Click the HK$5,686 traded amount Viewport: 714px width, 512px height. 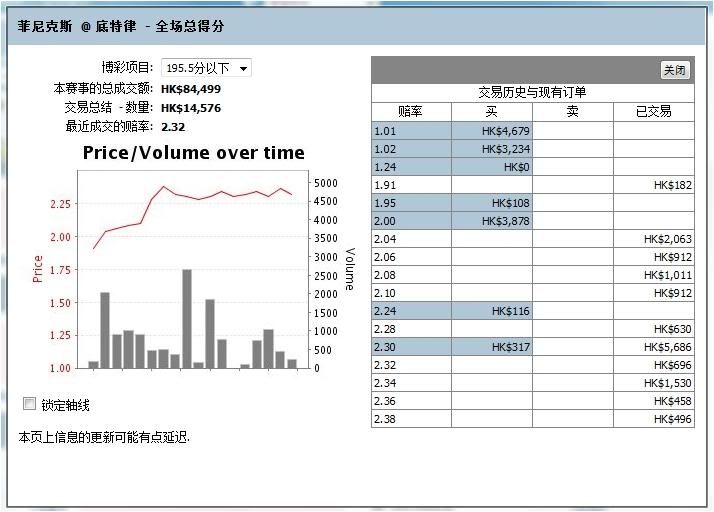pos(653,347)
